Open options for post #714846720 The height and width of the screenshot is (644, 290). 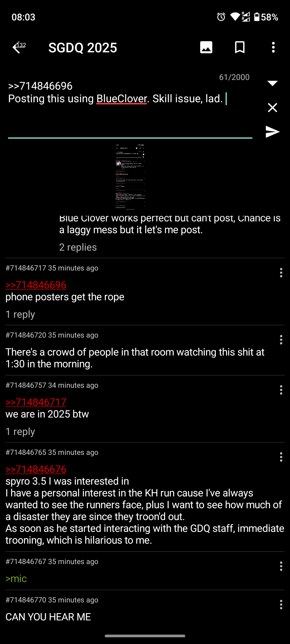pyautogui.click(x=281, y=340)
